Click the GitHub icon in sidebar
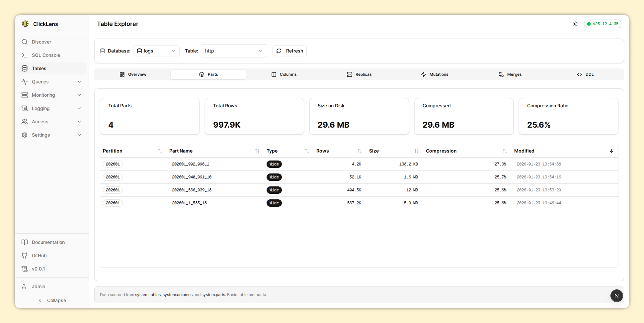644x323 pixels. point(25,256)
